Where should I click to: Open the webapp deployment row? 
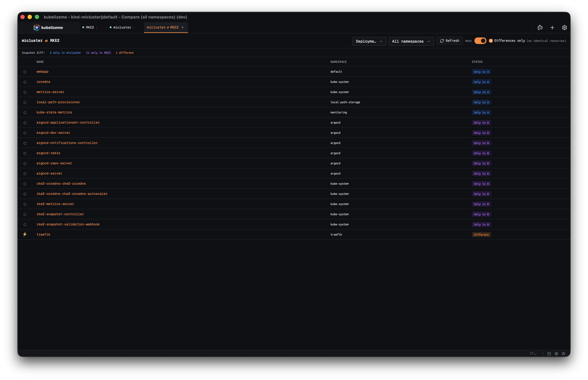click(x=294, y=72)
